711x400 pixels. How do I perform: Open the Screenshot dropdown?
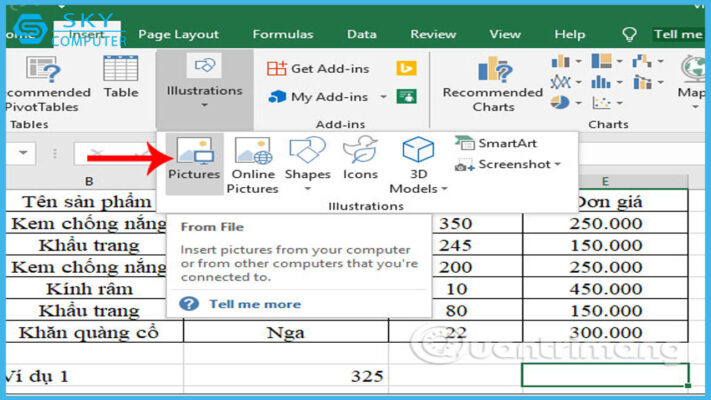coord(508,164)
